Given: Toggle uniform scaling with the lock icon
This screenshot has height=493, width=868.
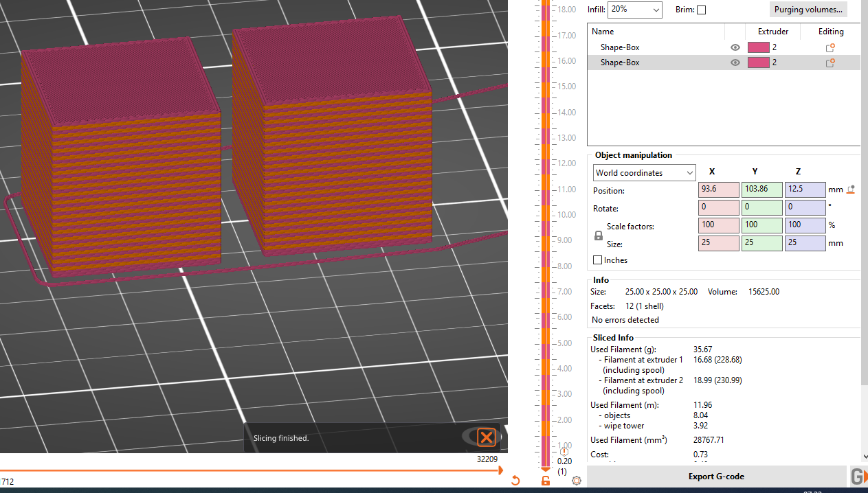Looking at the screenshot, I should tap(598, 236).
